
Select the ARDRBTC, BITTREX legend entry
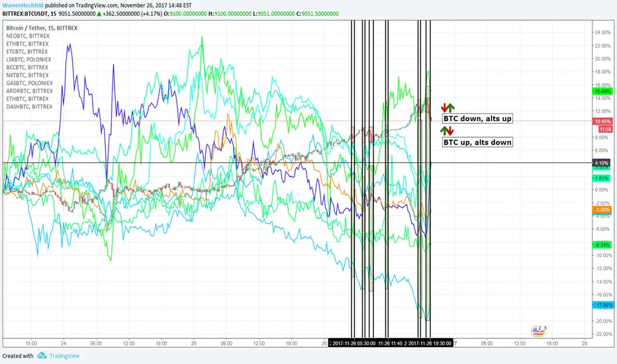click(30, 91)
